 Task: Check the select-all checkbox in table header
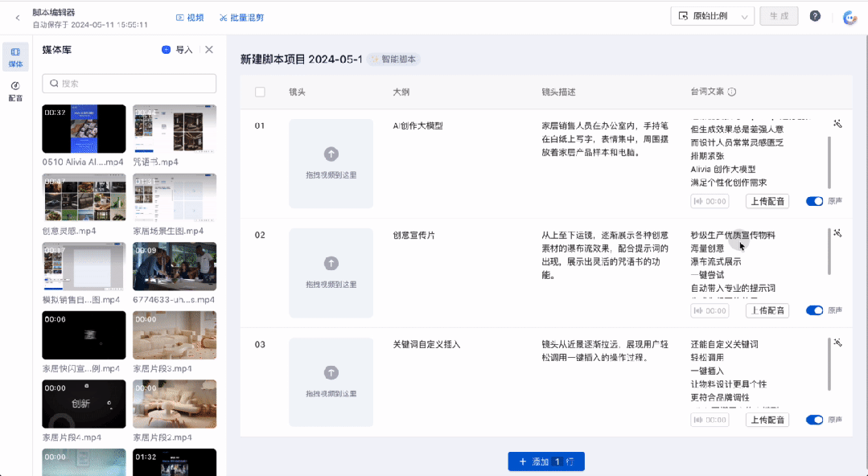tap(260, 92)
